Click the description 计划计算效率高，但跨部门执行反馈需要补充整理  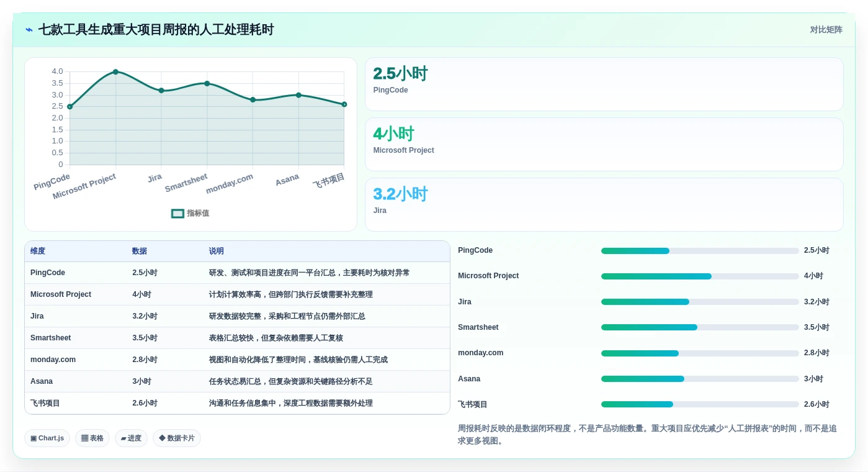tap(291, 294)
